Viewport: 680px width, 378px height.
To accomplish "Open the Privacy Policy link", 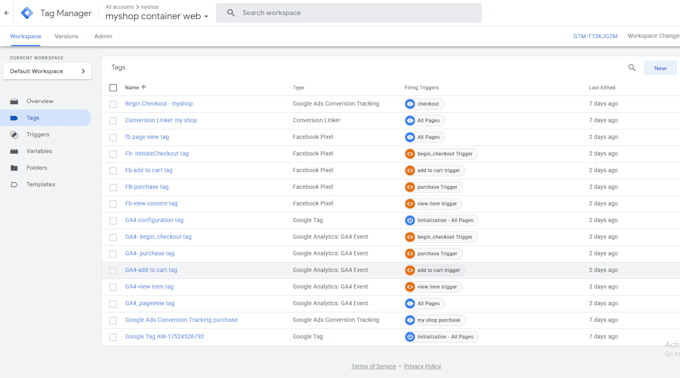I will pyautogui.click(x=422, y=367).
